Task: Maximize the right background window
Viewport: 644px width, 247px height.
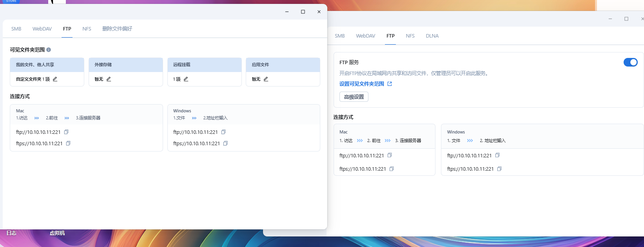Action: click(626, 19)
